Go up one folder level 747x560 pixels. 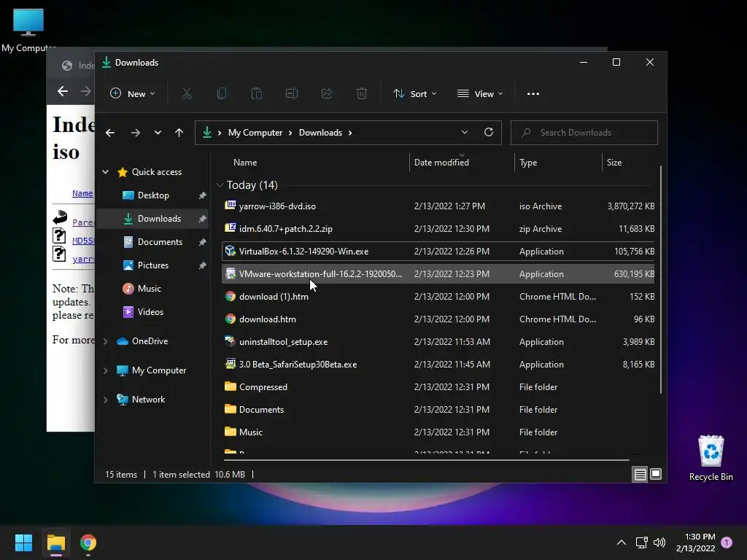point(179,133)
